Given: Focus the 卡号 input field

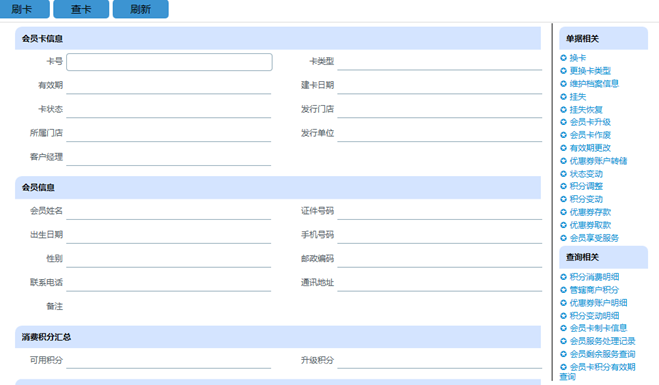Looking at the screenshot, I should tap(169, 62).
